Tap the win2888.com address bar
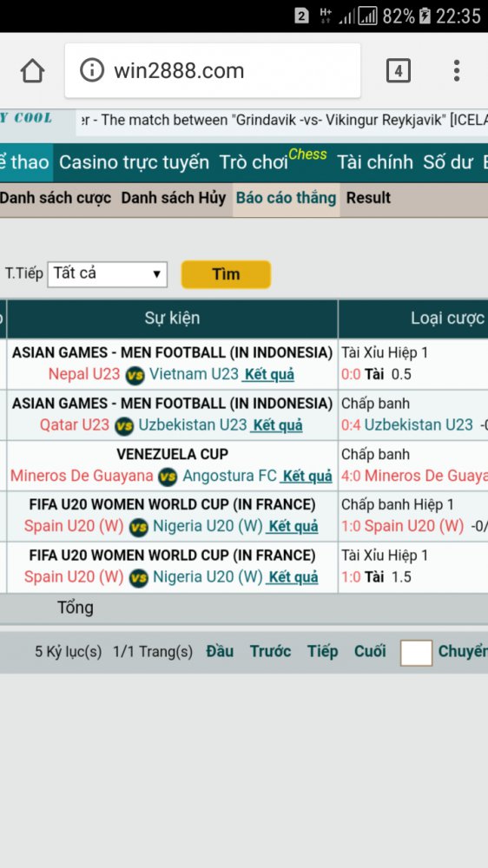 click(213, 71)
